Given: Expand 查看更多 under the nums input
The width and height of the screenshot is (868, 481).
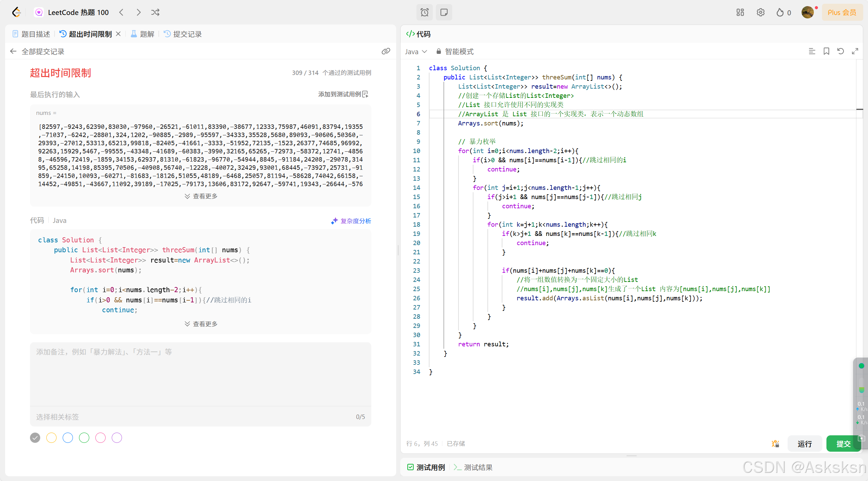Looking at the screenshot, I should pyautogui.click(x=201, y=196).
